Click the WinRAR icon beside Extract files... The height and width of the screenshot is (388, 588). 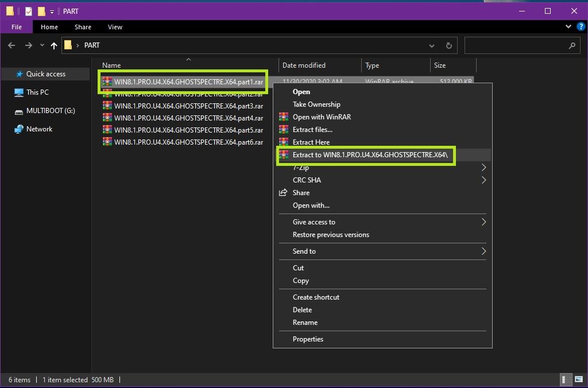click(x=284, y=129)
